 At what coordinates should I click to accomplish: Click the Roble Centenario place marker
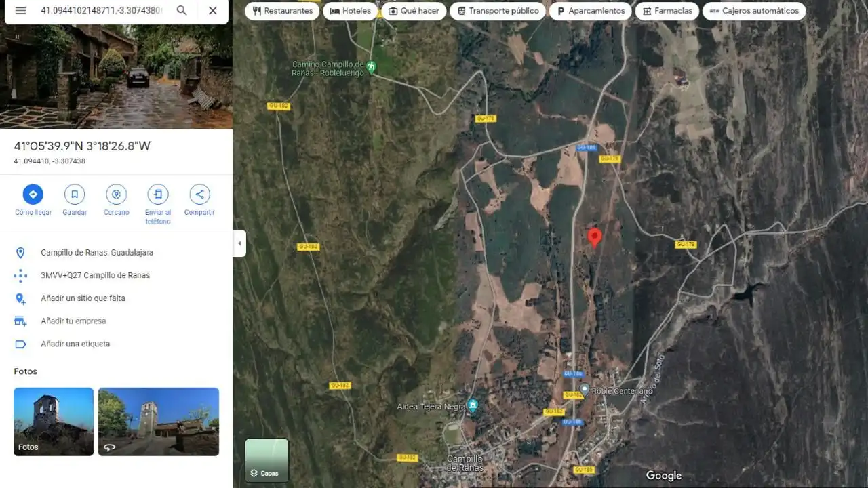[585, 390]
